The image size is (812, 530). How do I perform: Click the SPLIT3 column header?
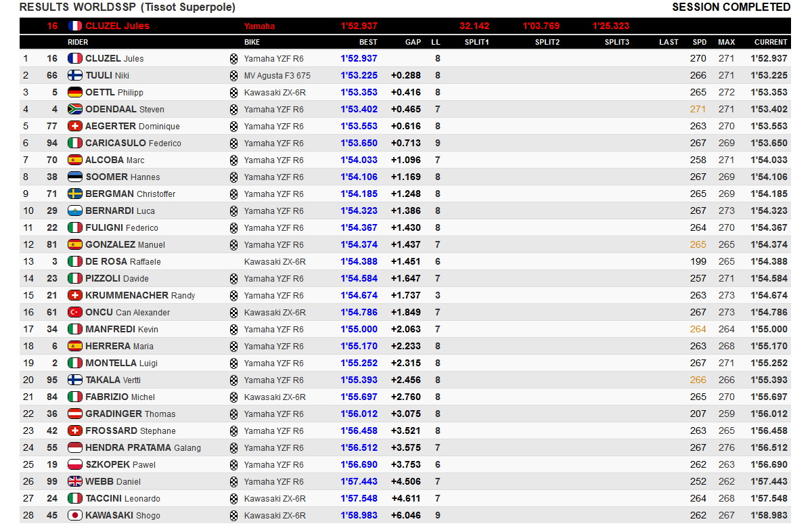coord(617,42)
